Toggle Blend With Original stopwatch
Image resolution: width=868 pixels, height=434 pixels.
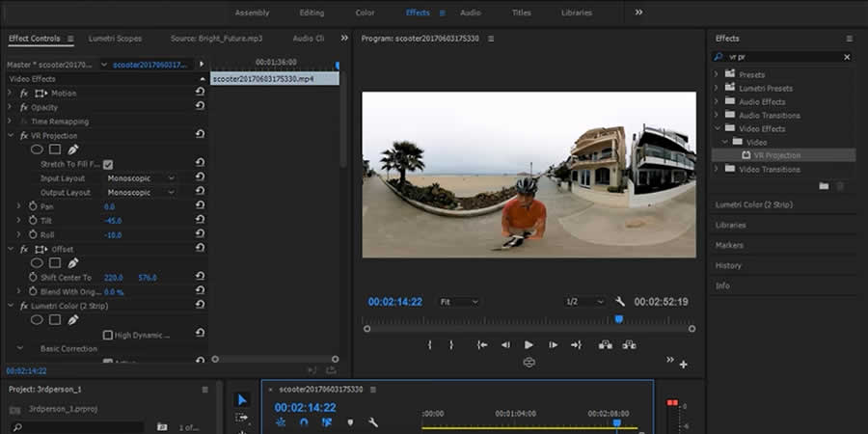point(33,291)
